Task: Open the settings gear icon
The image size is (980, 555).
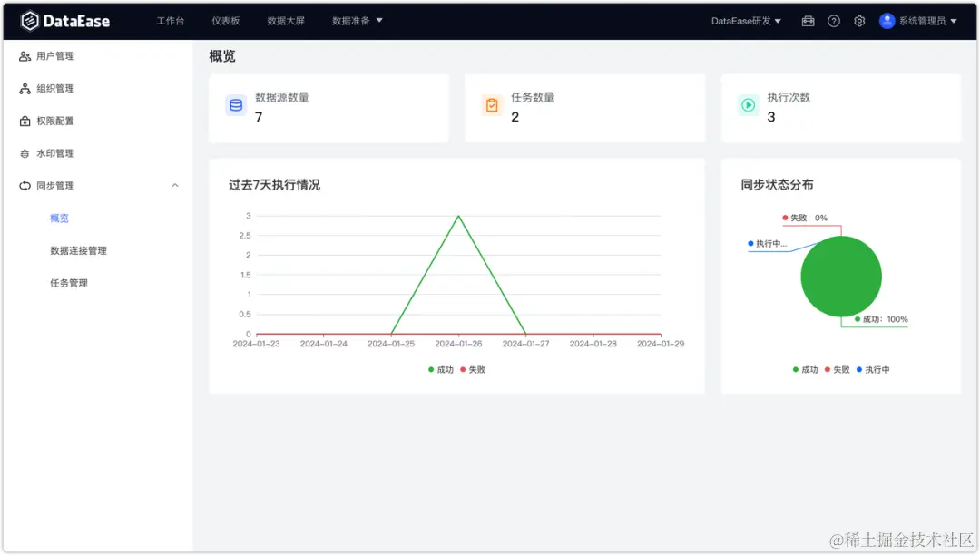Action: (859, 21)
